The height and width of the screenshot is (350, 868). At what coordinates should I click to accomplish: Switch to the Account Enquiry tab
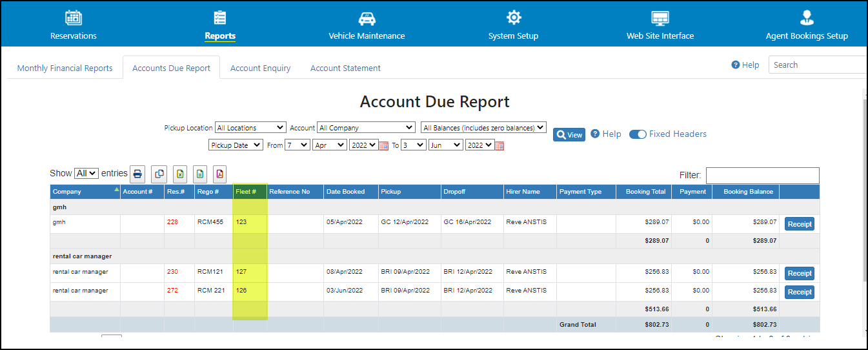(x=260, y=68)
